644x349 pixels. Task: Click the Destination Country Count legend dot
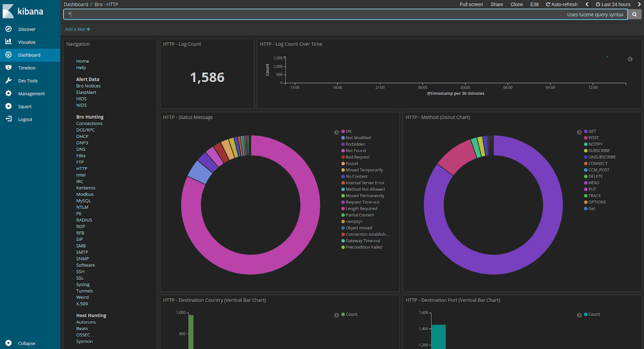click(343, 314)
